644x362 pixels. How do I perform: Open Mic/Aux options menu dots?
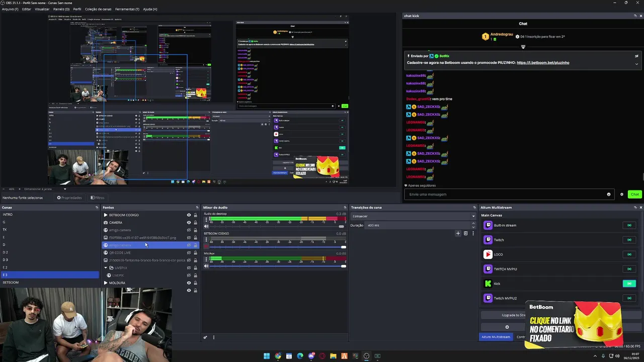coord(206,259)
